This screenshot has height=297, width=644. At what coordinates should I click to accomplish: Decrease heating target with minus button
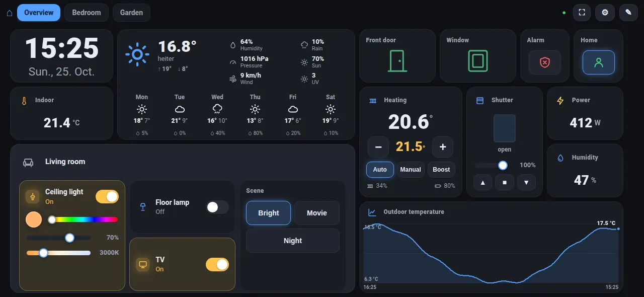tap(378, 147)
